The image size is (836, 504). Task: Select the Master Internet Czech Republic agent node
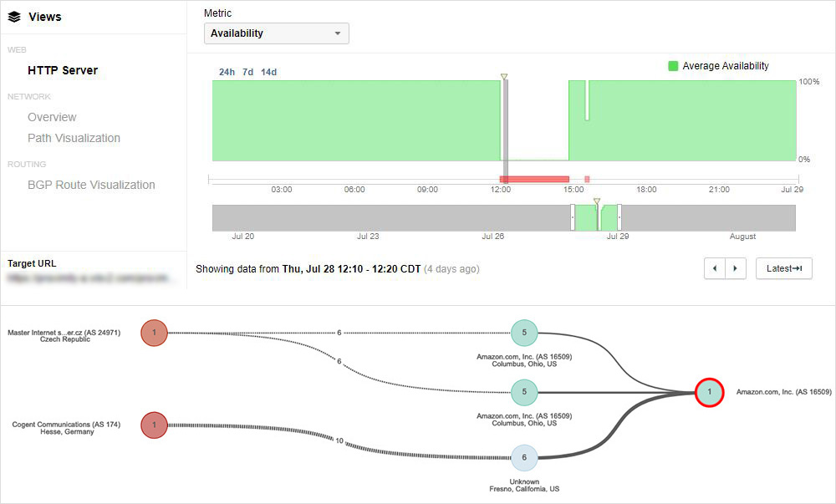[x=154, y=333]
